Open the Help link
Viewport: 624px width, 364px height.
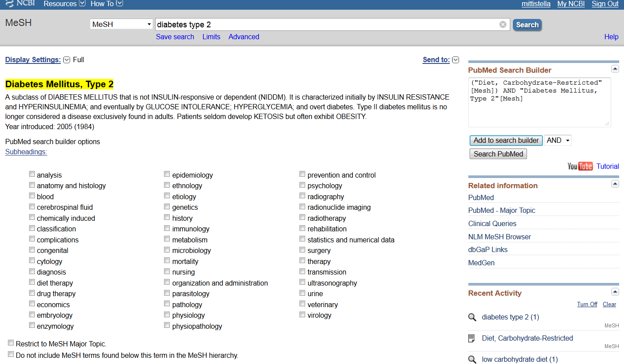point(611,37)
